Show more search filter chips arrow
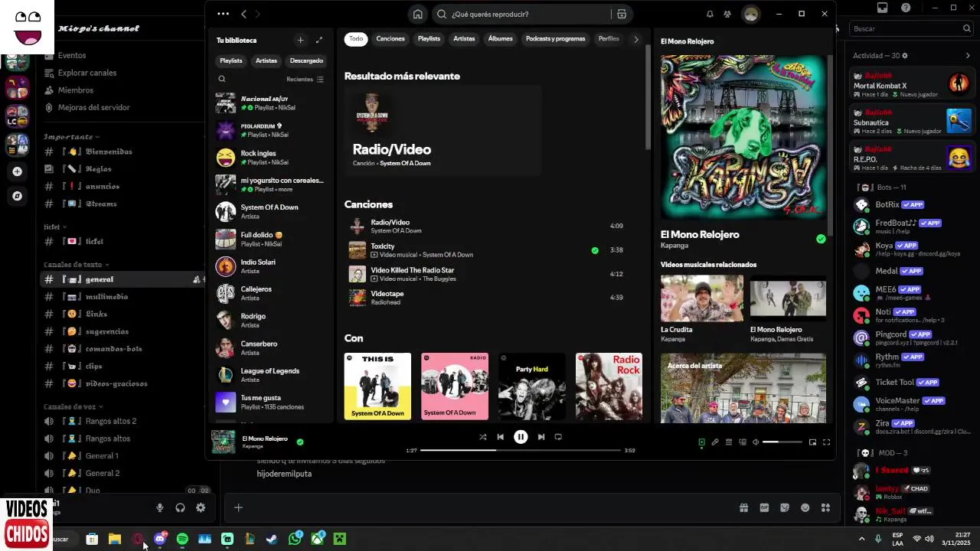980x551 pixels. [635, 39]
